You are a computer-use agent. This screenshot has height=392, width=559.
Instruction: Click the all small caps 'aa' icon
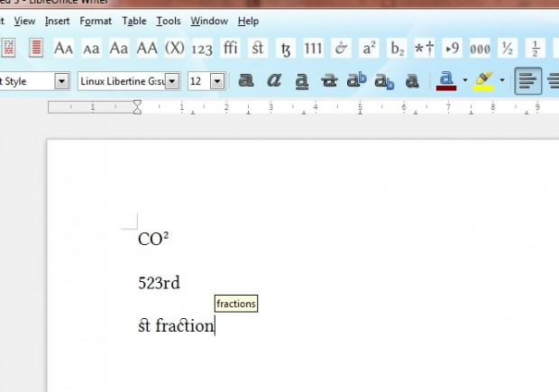[91, 48]
